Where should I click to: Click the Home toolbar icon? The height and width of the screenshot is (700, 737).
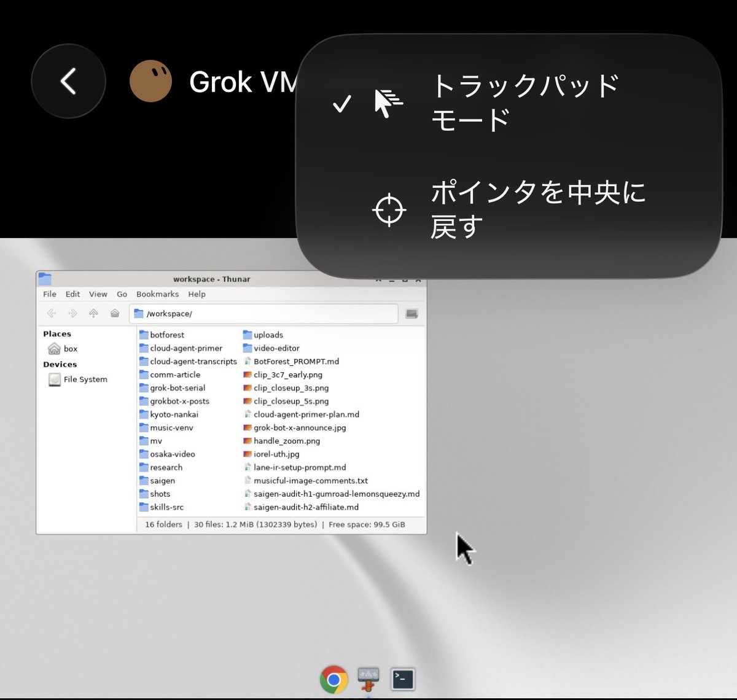click(115, 313)
